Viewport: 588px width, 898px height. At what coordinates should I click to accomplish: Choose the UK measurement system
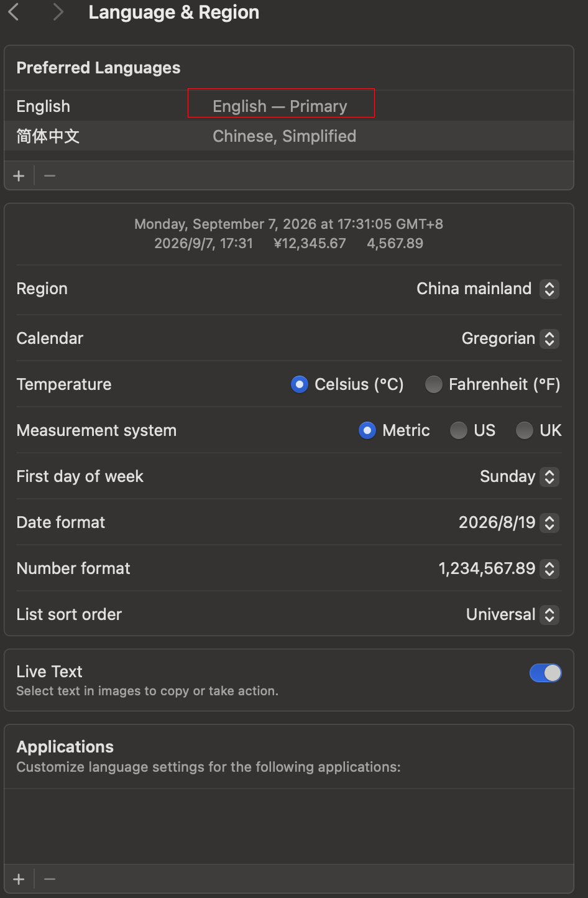[525, 430]
